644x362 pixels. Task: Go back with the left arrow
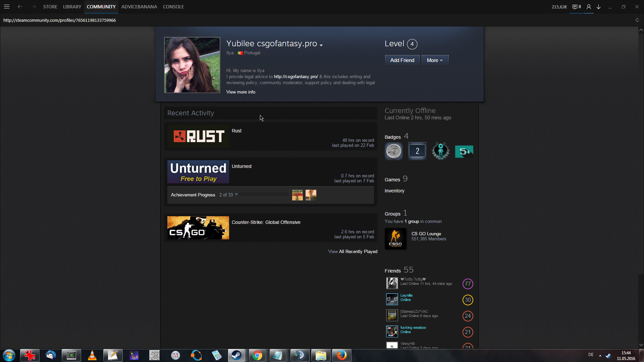20,7
